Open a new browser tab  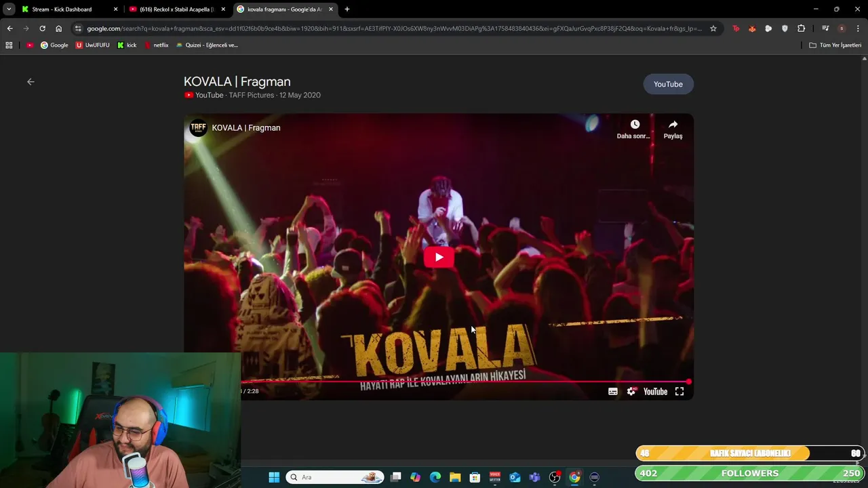347,9
